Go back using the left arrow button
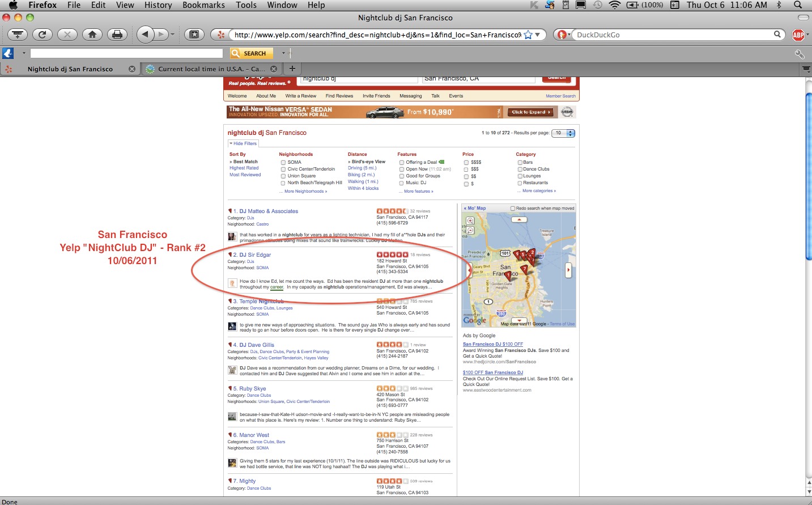Image resolution: width=812 pixels, height=505 pixels. coord(146,35)
